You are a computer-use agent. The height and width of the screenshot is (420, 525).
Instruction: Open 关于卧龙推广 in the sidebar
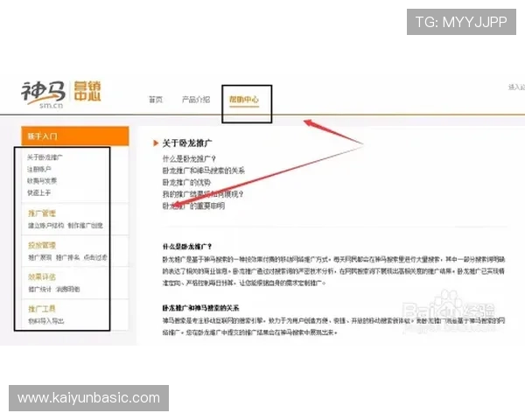pos(45,157)
